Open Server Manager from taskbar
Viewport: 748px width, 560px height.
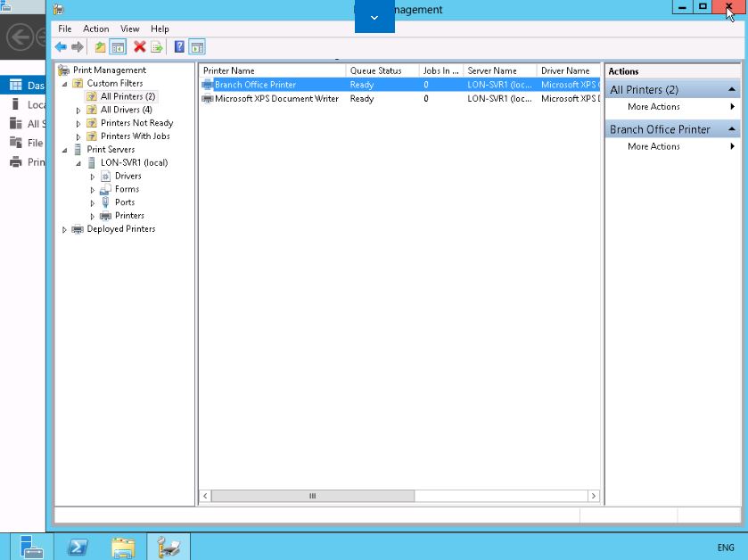(x=32, y=547)
